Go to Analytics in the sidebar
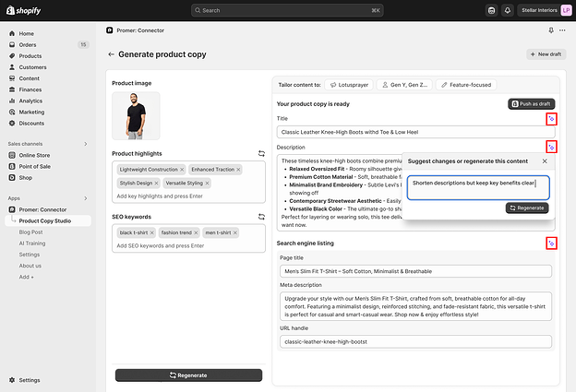 [x=30, y=101]
